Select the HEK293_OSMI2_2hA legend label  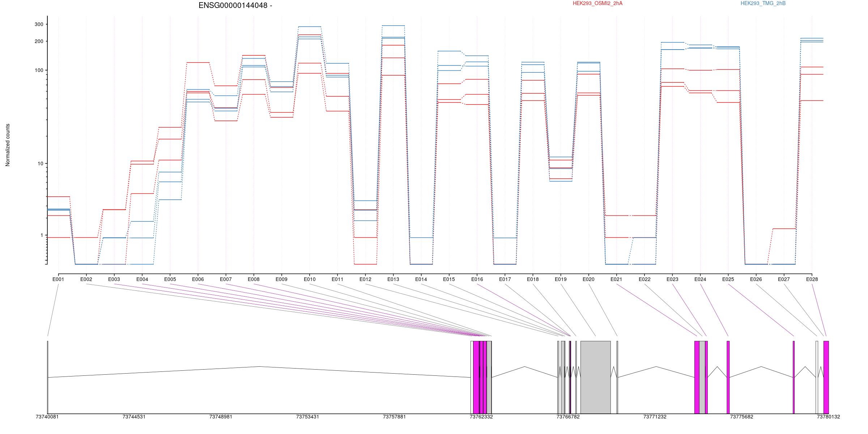click(x=597, y=3)
